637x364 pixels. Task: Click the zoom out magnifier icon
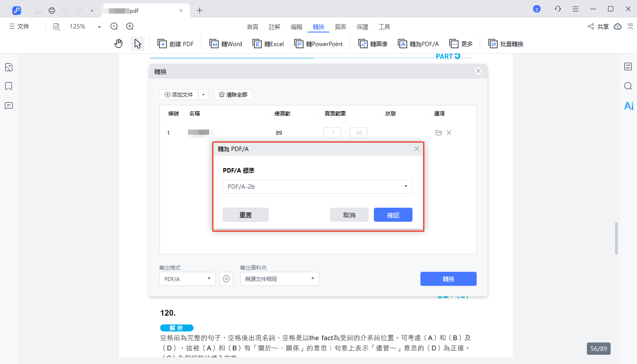pos(114,26)
